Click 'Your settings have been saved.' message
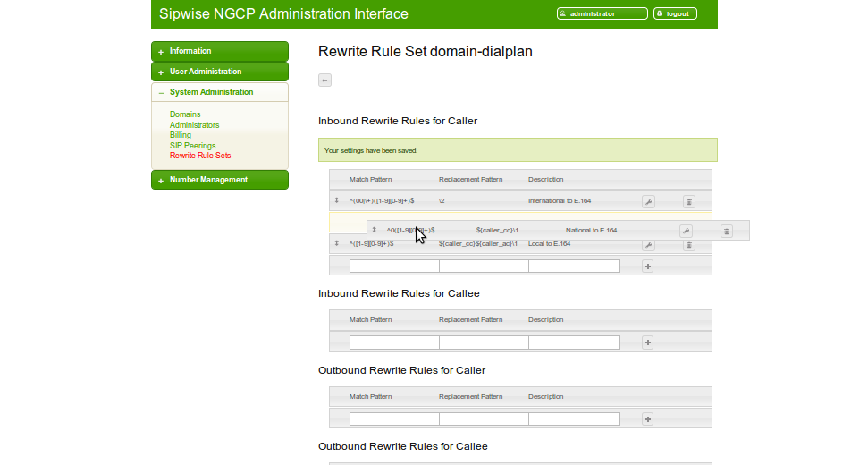This screenshot has height=465, width=868. (x=371, y=150)
